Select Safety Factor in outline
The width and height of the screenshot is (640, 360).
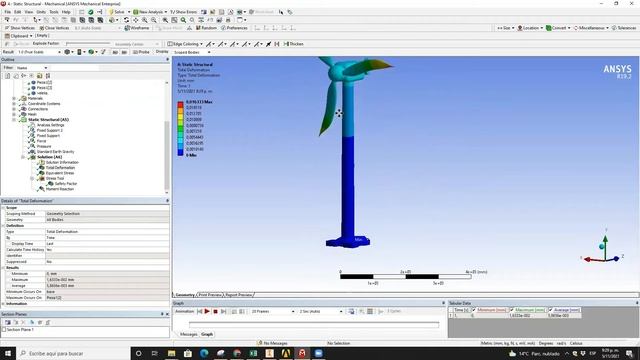pyautogui.click(x=66, y=184)
